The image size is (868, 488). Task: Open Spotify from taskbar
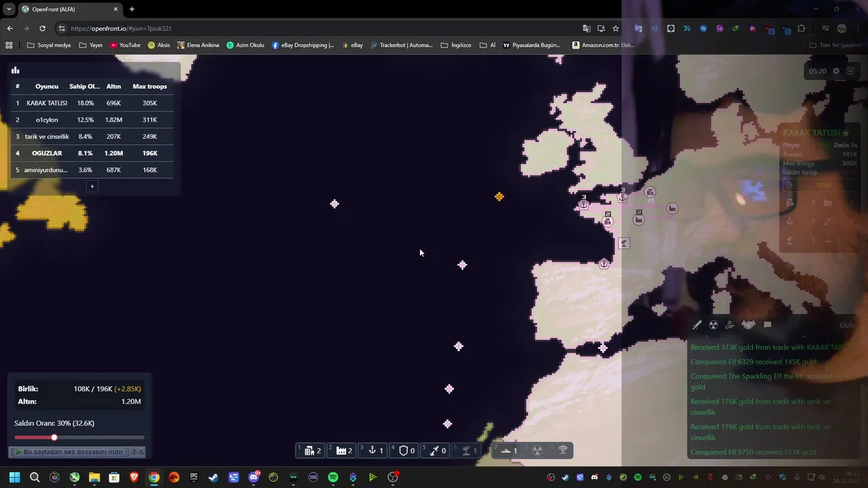click(333, 477)
